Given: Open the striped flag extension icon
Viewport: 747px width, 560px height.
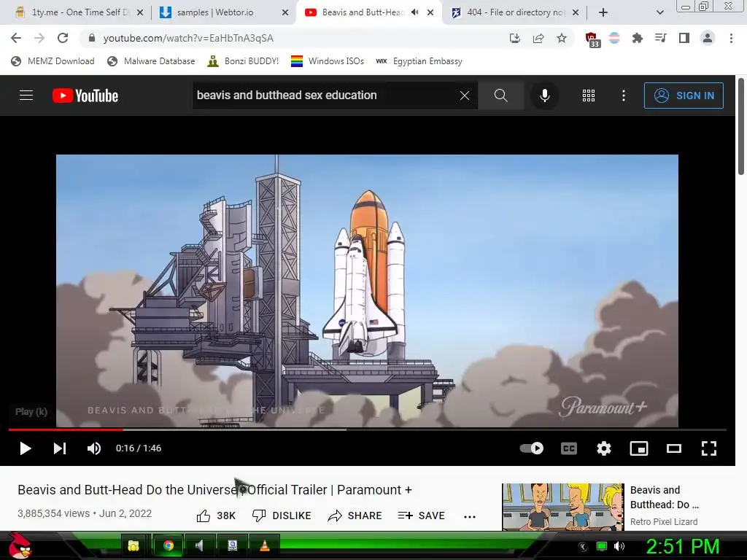Looking at the screenshot, I should click(x=614, y=38).
